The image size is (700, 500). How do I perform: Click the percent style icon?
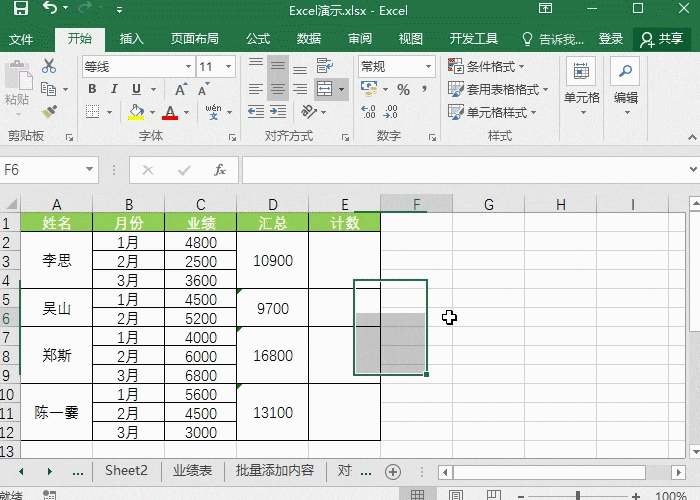[403, 90]
